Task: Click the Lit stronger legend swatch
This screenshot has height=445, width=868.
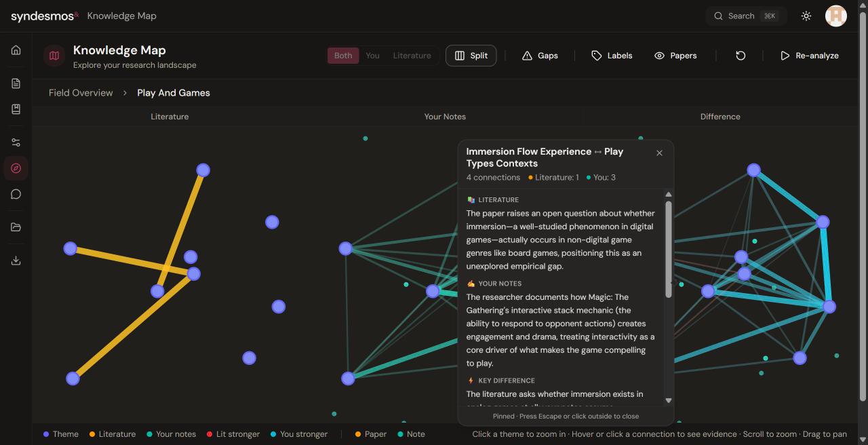Action: tap(210, 434)
